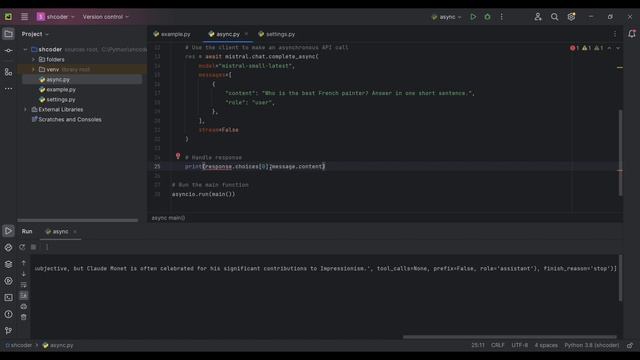
Task: Close the async.py editor tab
Action: pos(246,34)
